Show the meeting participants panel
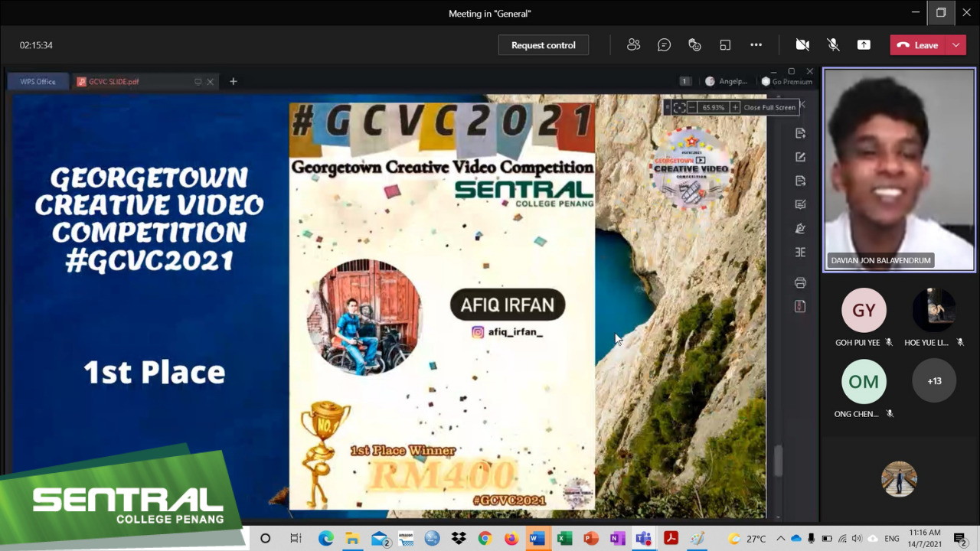980x551 pixels. point(633,45)
